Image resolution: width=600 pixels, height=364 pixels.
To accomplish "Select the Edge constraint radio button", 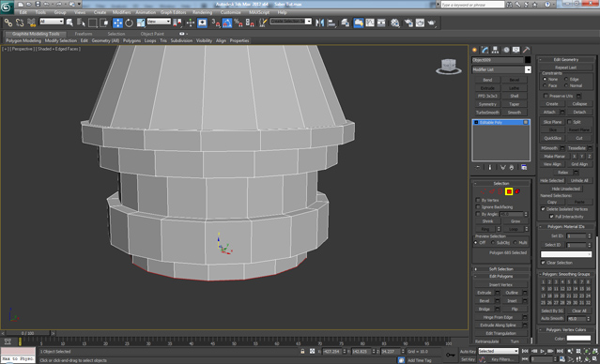I will coord(566,79).
